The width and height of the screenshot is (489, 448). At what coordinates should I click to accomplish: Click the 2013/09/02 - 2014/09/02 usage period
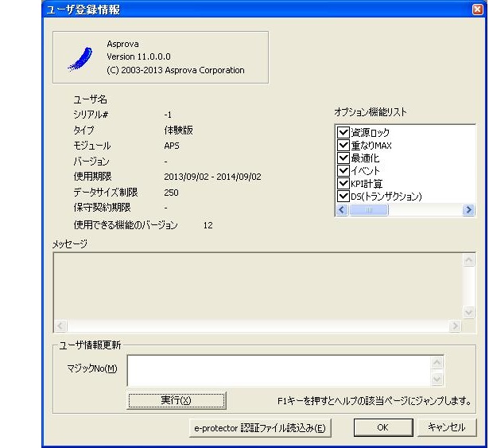(212, 177)
